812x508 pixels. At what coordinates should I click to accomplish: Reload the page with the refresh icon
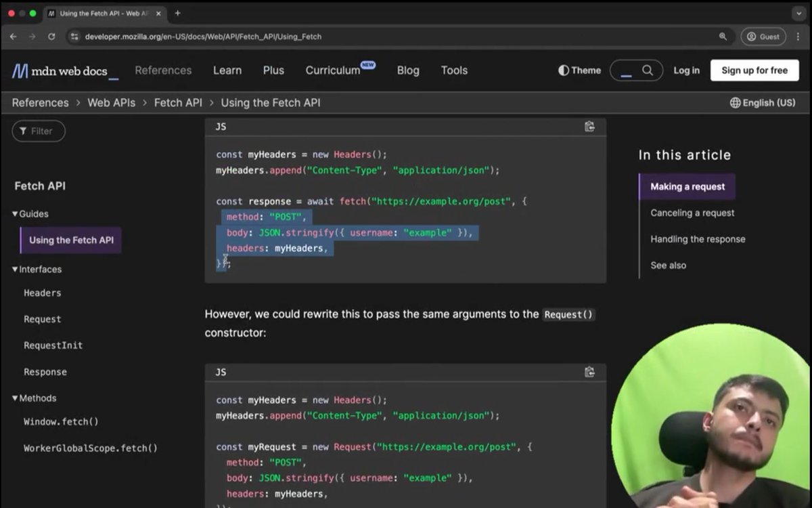tap(51, 37)
